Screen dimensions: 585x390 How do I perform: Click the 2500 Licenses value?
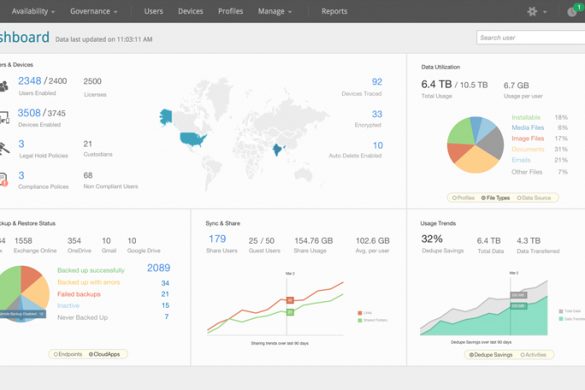pyautogui.click(x=92, y=81)
